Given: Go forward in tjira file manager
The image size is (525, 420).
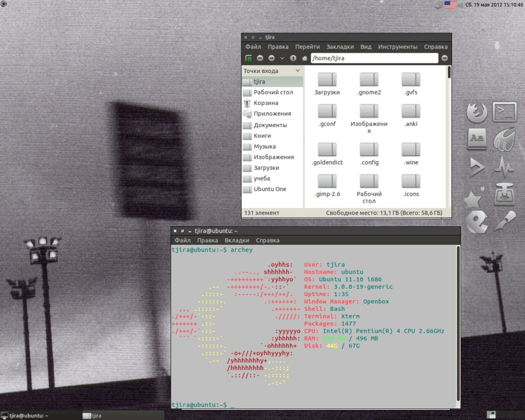Looking at the screenshot, I should (271, 58).
